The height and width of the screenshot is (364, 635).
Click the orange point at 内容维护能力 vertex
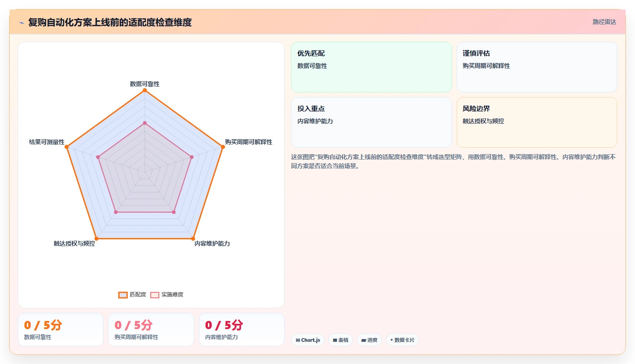coord(193,238)
